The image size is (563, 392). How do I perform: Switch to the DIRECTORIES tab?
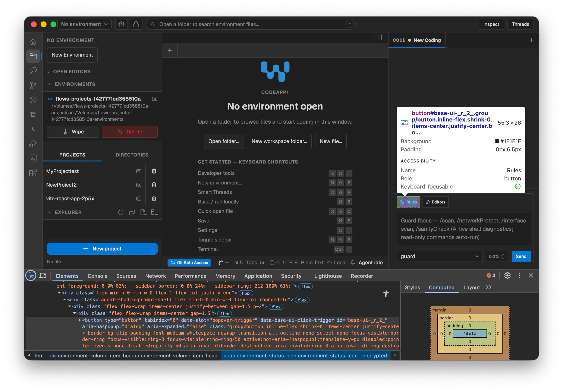pyautogui.click(x=132, y=155)
